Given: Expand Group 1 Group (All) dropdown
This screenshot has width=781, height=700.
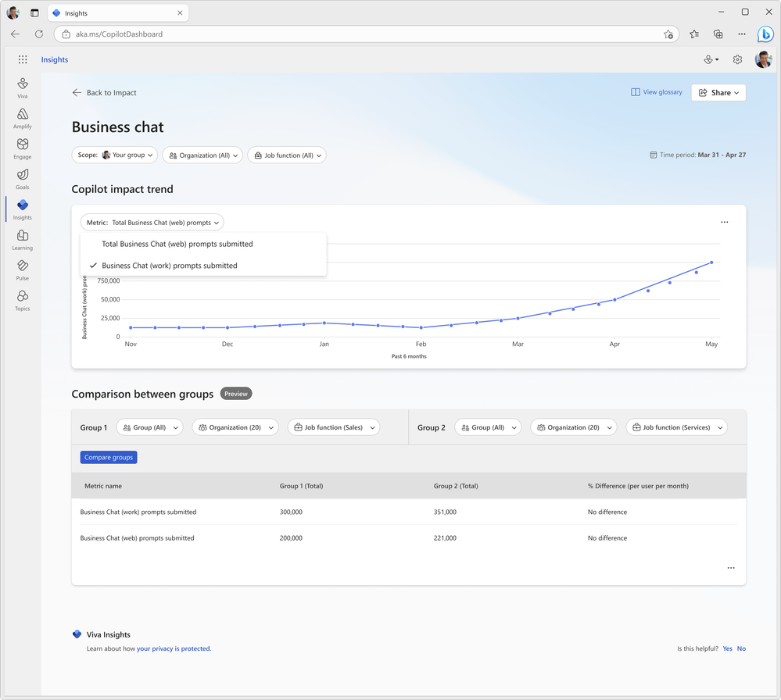Looking at the screenshot, I should pos(149,427).
